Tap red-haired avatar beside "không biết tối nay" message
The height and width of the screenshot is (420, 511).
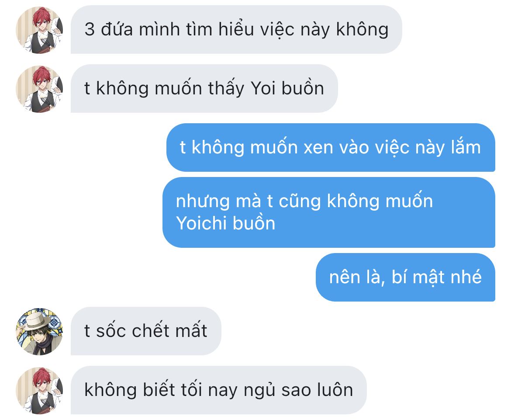pyautogui.click(x=39, y=390)
